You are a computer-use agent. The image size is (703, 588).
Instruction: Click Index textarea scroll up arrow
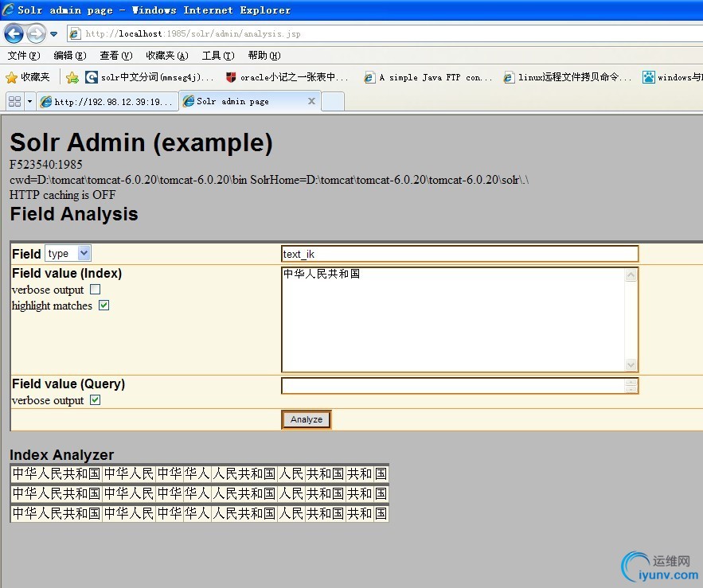point(631,275)
